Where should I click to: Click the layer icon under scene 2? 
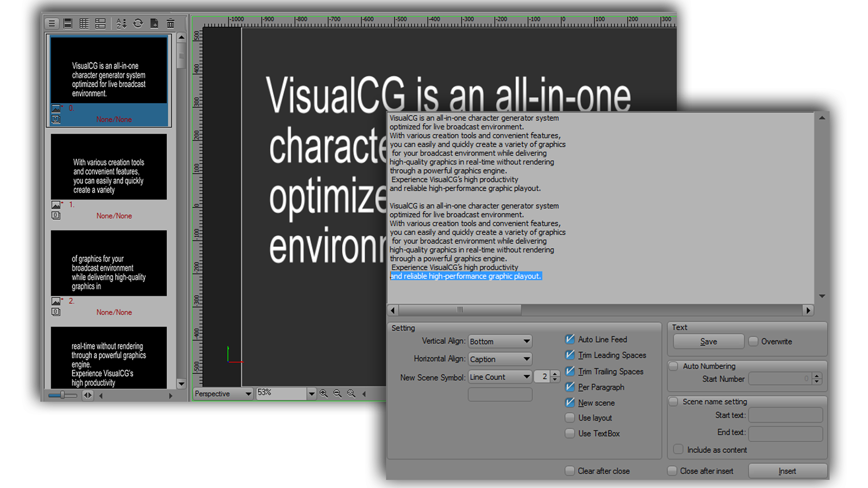point(56,312)
